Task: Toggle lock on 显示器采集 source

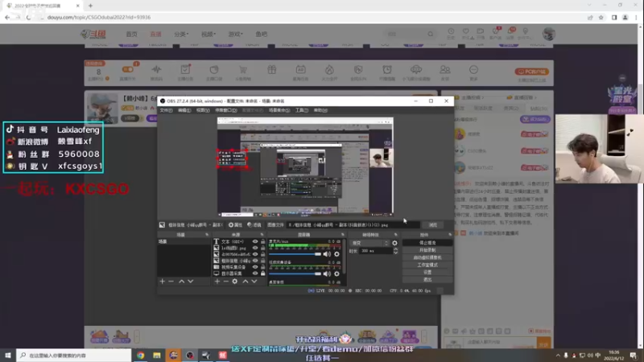Action: pyautogui.click(x=263, y=274)
